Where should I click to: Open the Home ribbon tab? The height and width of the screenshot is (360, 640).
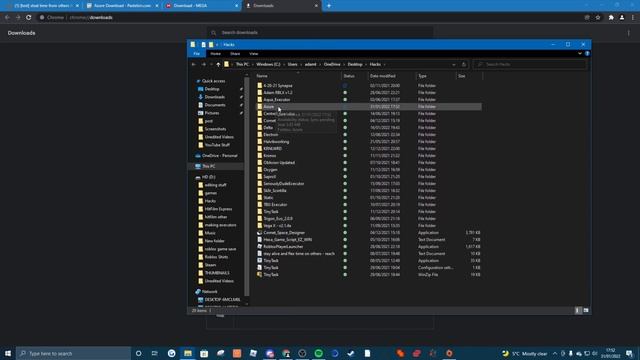216,53
